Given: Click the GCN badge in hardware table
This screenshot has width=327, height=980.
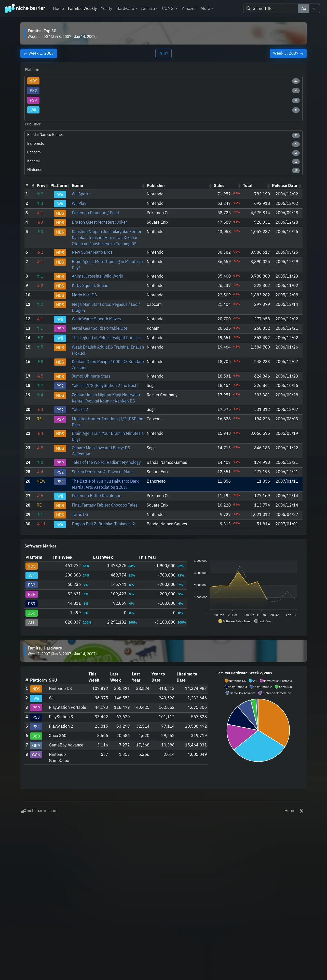Looking at the screenshot, I should coord(36,755).
